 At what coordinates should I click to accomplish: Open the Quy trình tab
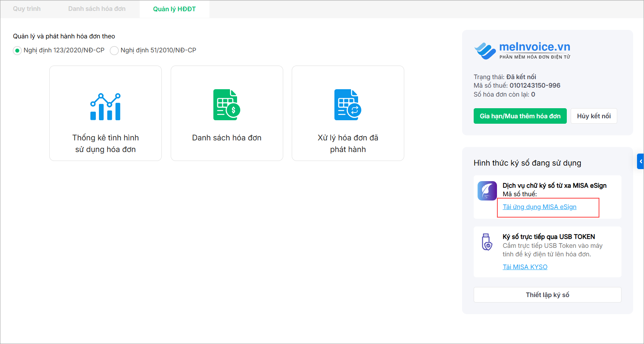(x=27, y=9)
